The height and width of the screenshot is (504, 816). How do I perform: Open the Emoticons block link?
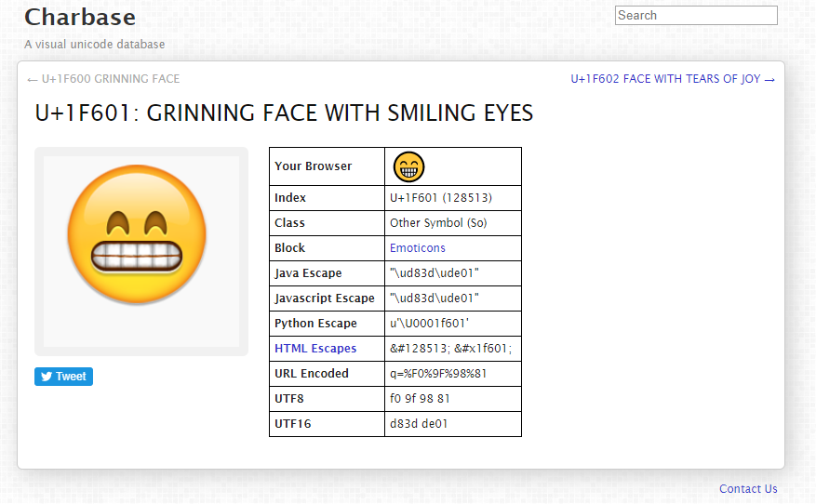tap(418, 248)
